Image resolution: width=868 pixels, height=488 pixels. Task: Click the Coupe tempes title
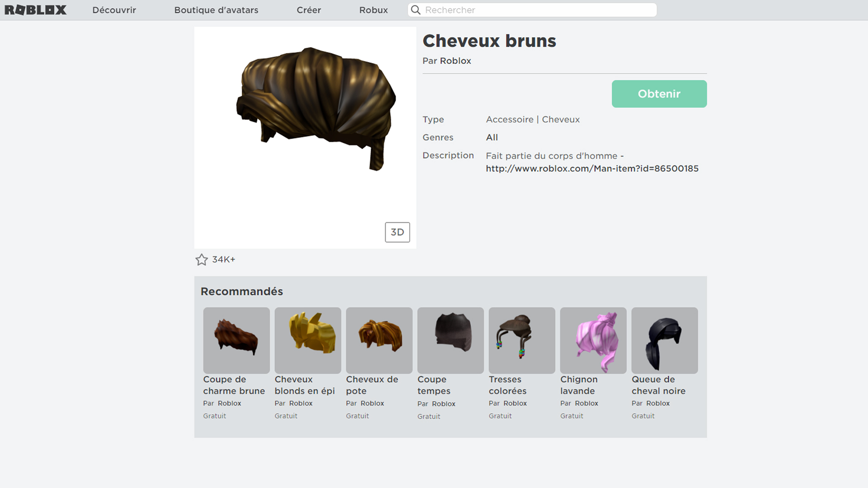(x=434, y=385)
